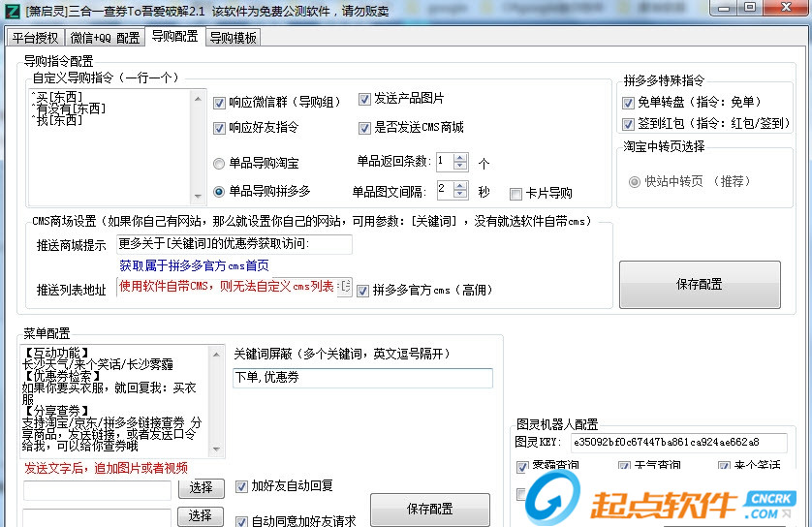Click red text 发送文字后，追加图片或者视频
812x527 pixels.
(x=107, y=469)
